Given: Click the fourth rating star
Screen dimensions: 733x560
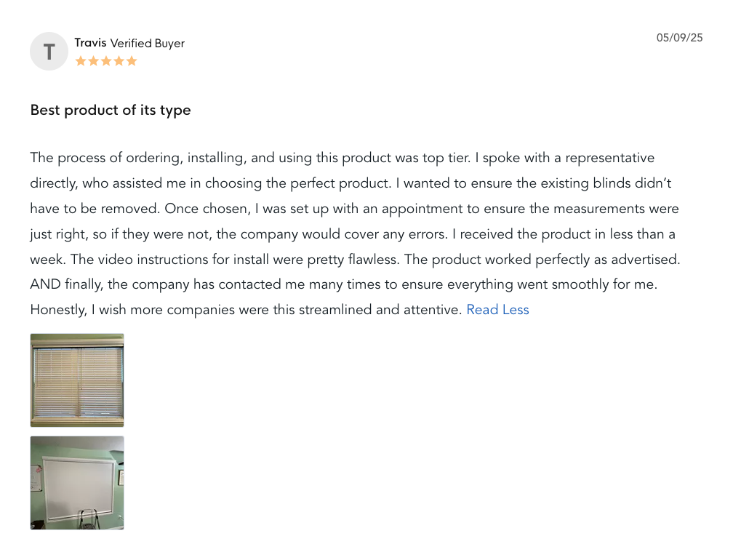Looking at the screenshot, I should (119, 61).
